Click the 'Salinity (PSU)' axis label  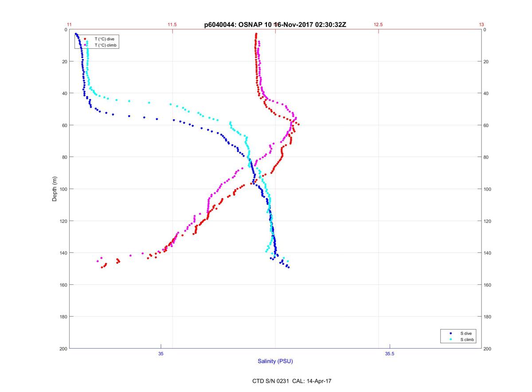tap(275, 361)
